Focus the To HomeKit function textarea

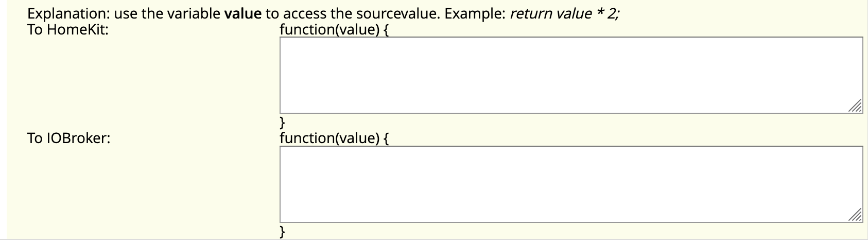click(571, 75)
